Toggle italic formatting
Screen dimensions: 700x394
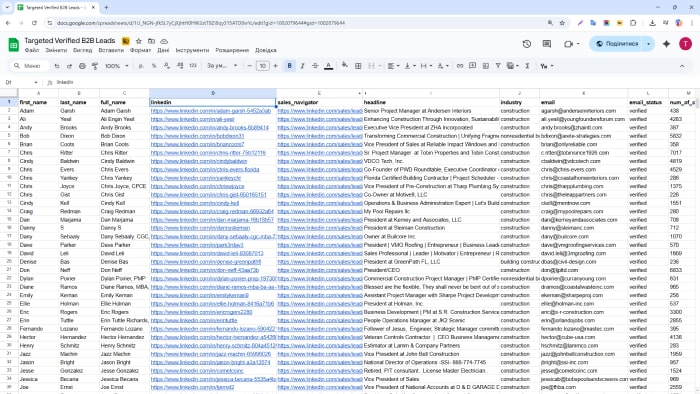[x=302, y=66]
